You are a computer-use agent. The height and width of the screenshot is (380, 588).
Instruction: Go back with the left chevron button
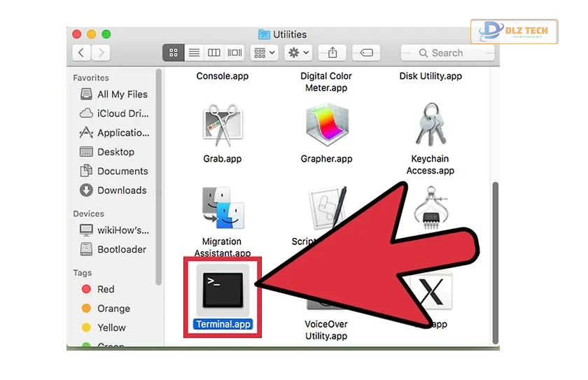point(81,53)
